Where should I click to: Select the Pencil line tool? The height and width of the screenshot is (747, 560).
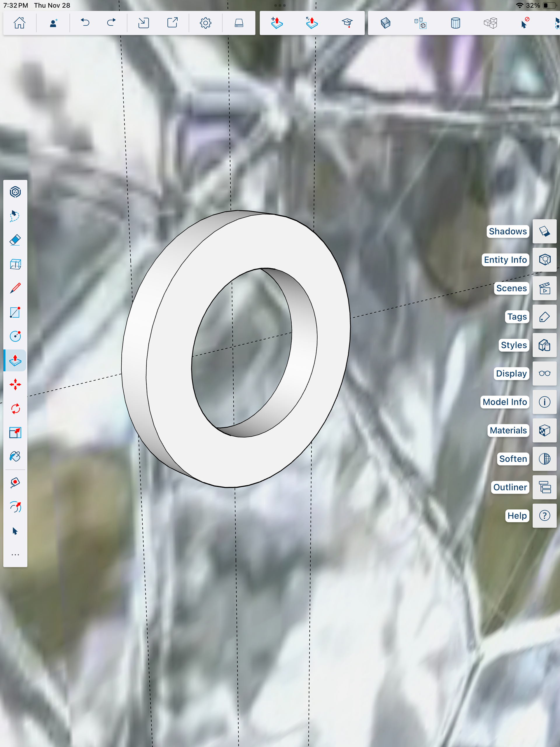[x=15, y=288]
